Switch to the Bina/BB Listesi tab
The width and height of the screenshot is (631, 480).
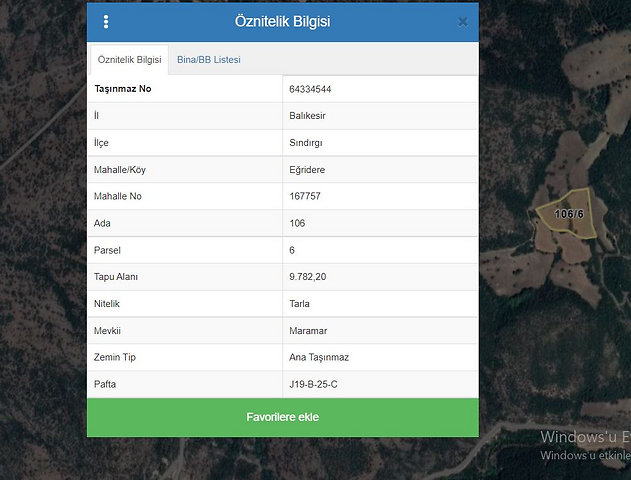pyautogui.click(x=208, y=60)
